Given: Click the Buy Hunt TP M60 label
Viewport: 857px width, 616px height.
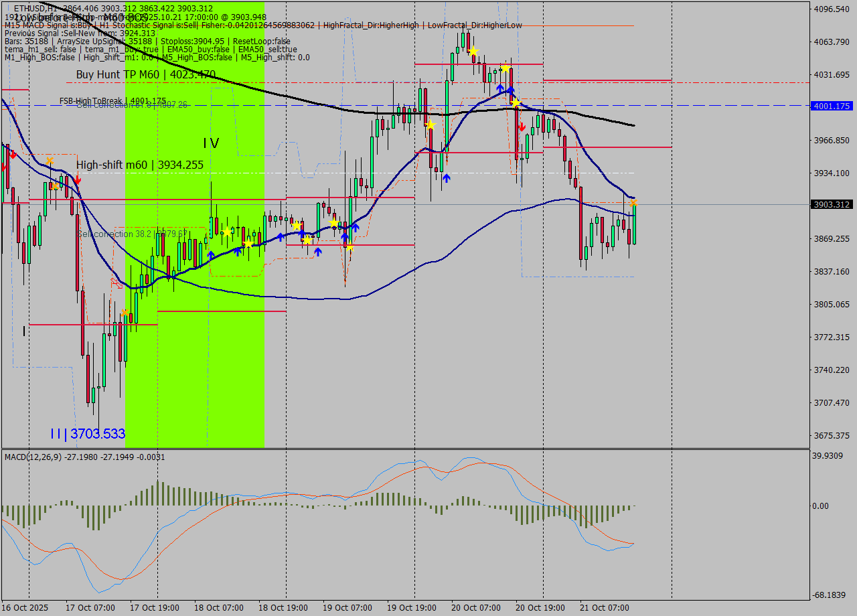Looking at the screenshot, I should (x=145, y=74).
